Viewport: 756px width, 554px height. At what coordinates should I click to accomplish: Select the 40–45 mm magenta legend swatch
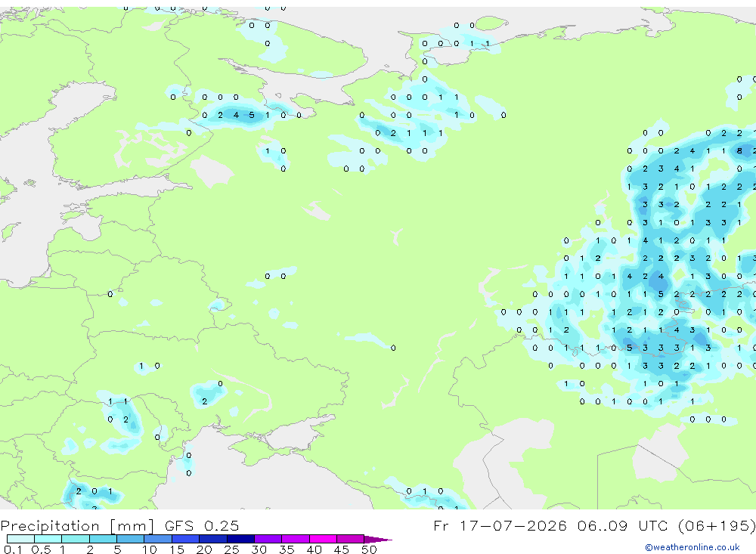(x=323, y=539)
